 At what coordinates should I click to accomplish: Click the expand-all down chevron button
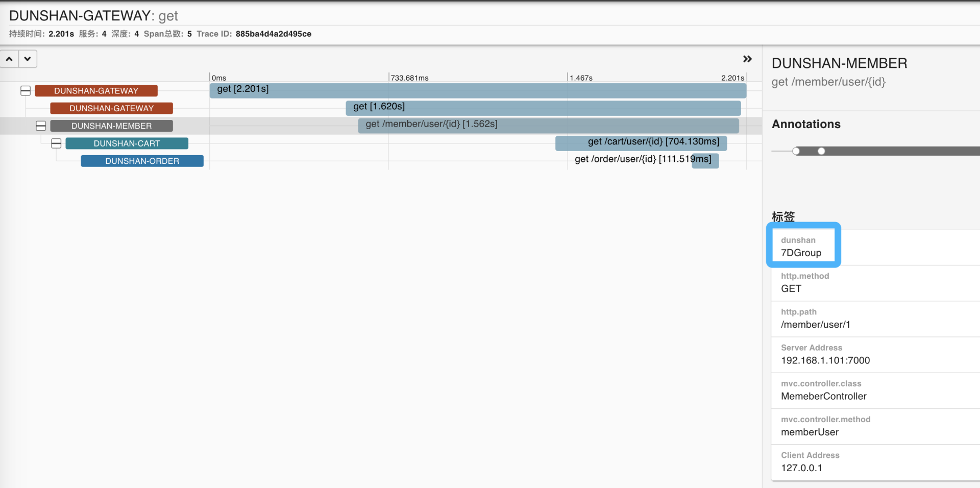[x=28, y=59]
